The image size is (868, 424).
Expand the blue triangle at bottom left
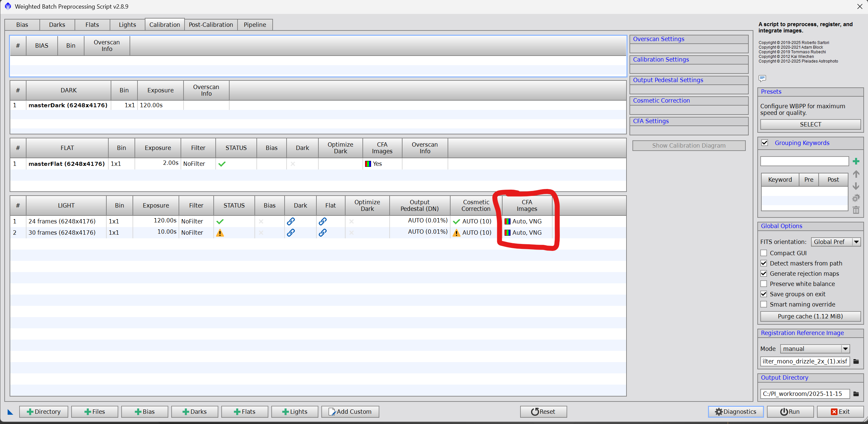tap(10, 412)
